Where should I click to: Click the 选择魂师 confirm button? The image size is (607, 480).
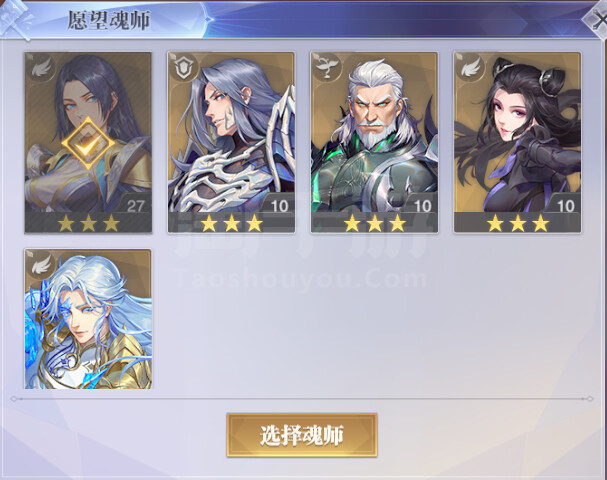coord(302,435)
